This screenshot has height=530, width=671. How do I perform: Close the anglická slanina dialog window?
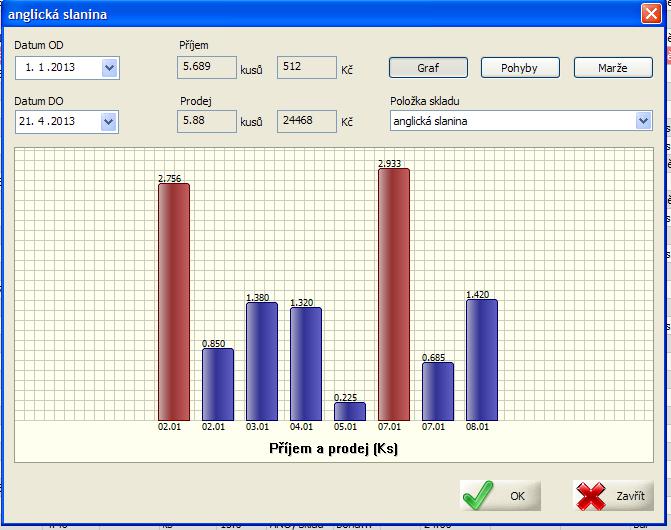coord(651,14)
